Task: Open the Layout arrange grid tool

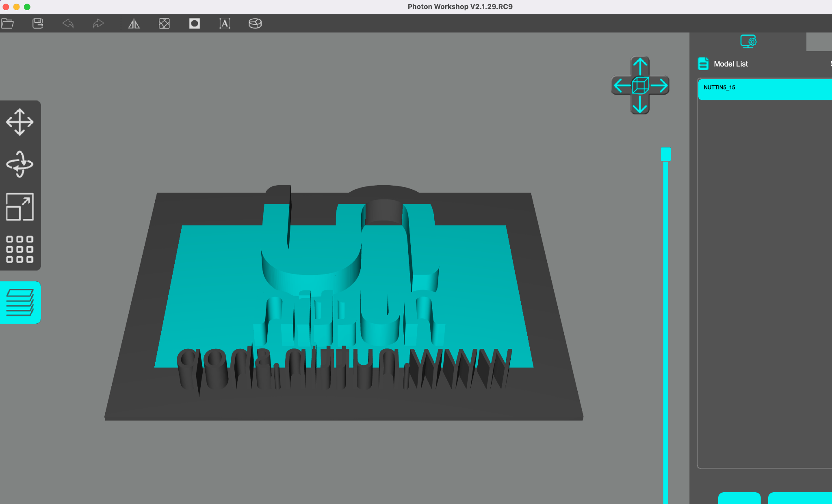Action: click(19, 249)
